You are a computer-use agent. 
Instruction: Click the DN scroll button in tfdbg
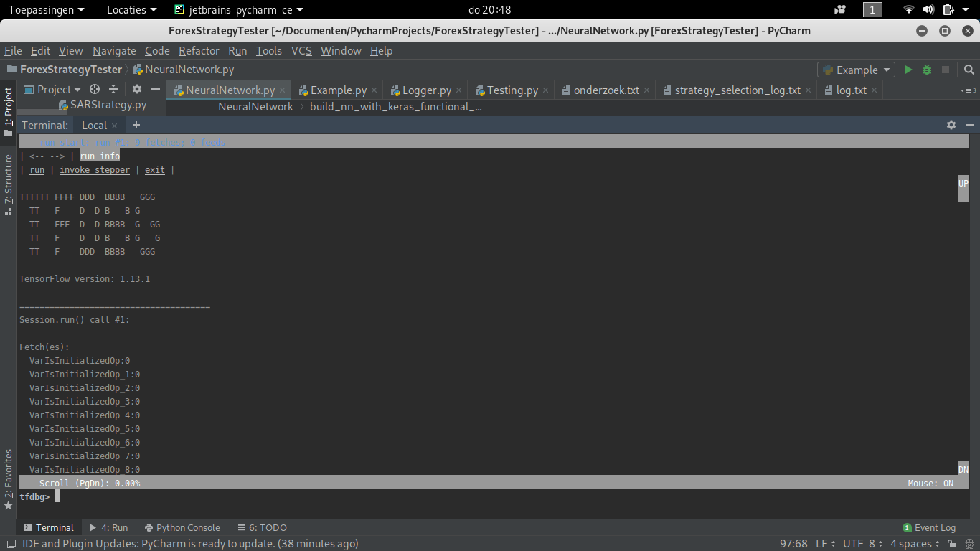[x=963, y=470]
